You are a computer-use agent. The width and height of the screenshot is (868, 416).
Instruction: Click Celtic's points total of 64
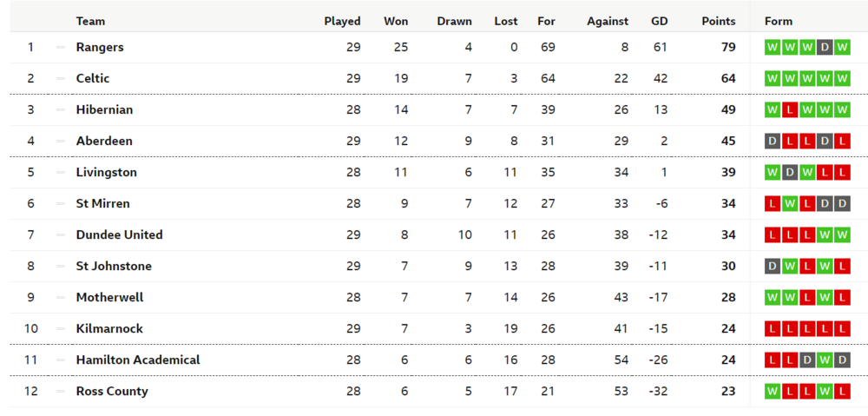(727, 78)
